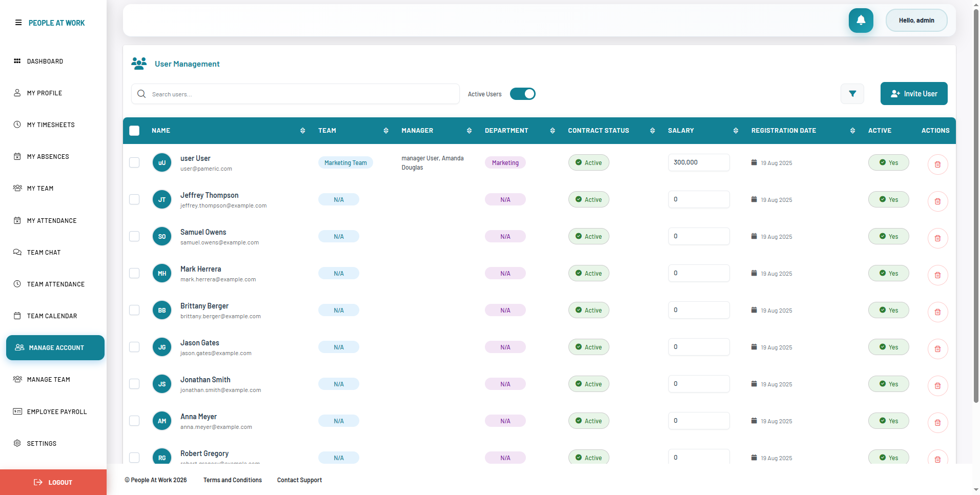
Task: Sort by the Name column arrows
Action: (302, 131)
